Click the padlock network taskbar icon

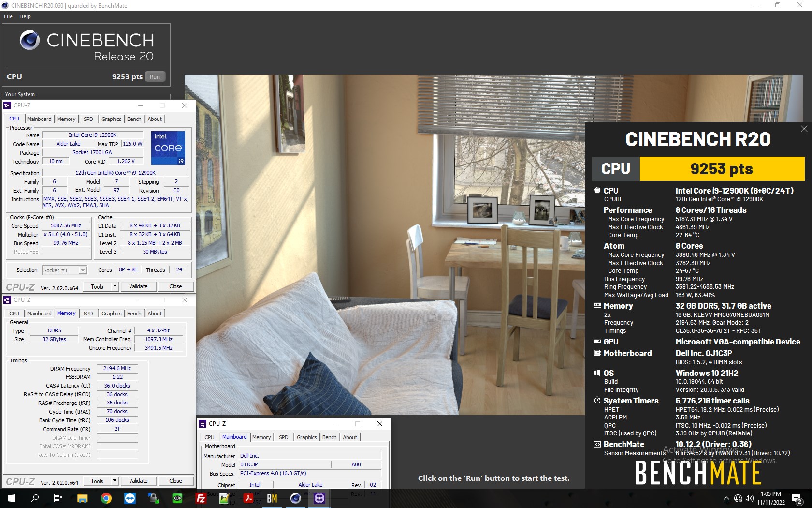coord(153,498)
